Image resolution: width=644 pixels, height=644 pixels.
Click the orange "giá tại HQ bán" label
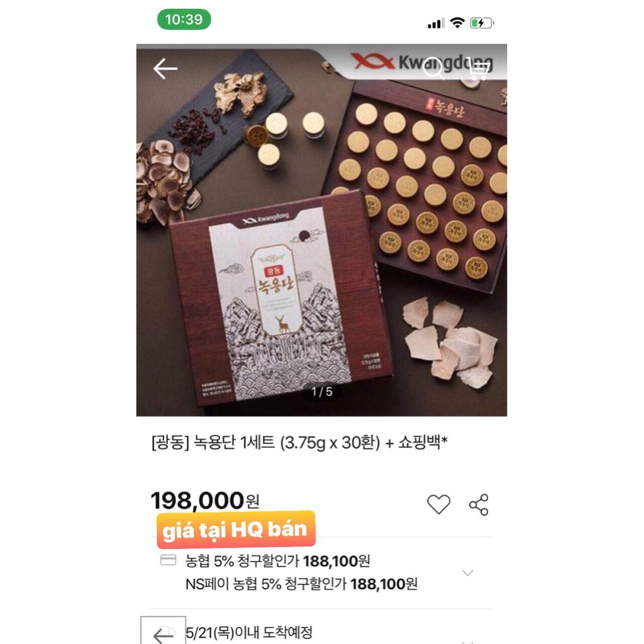[x=235, y=529]
